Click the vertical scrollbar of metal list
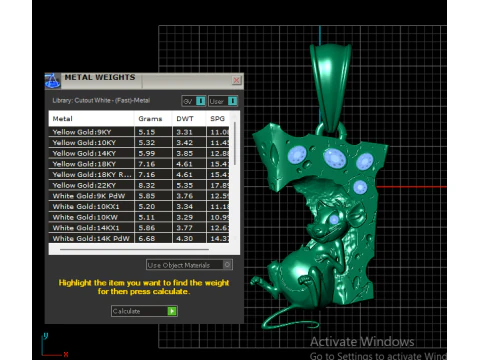 tap(235, 143)
